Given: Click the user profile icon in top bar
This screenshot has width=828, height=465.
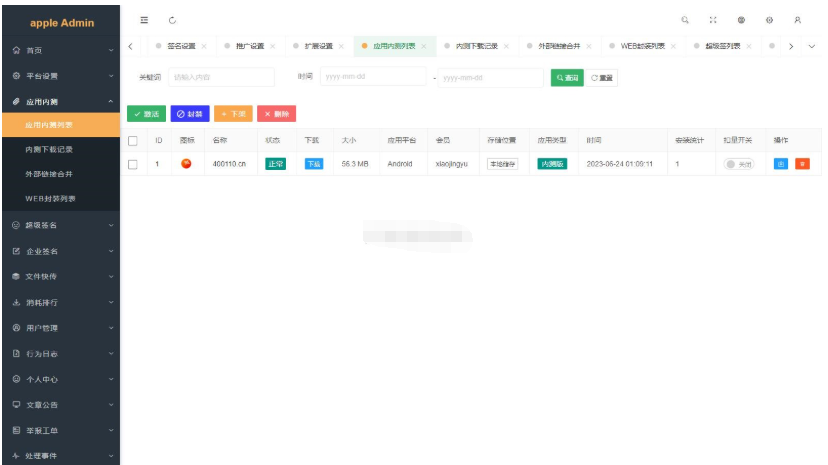Looking at the screenshot, I should [797, 20].
